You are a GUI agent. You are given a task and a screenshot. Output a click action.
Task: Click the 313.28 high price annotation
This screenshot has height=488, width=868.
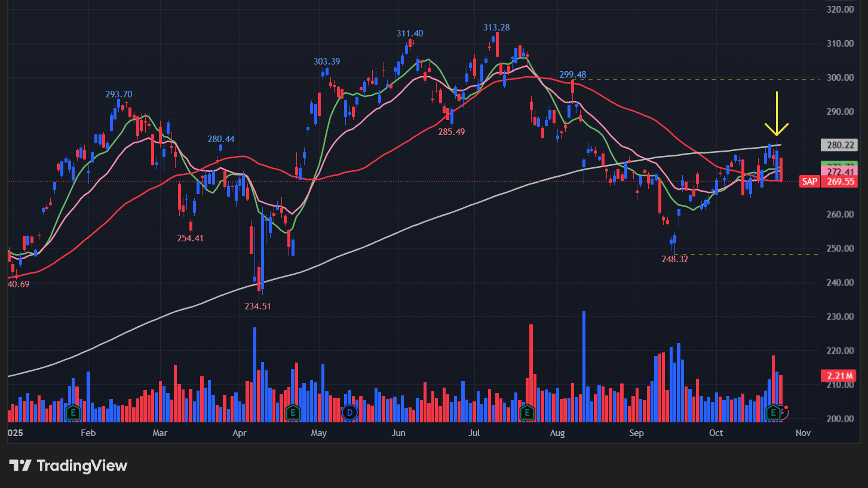[496, 27]
